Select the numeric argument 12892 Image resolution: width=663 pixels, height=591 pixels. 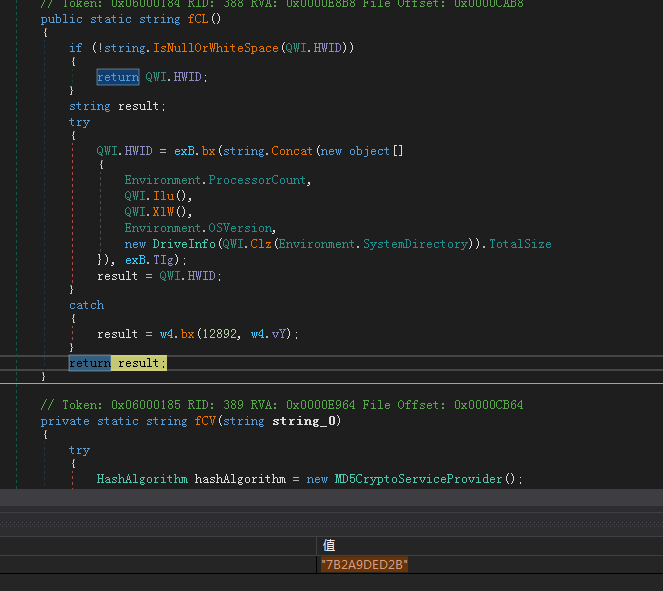coord(219,334)
